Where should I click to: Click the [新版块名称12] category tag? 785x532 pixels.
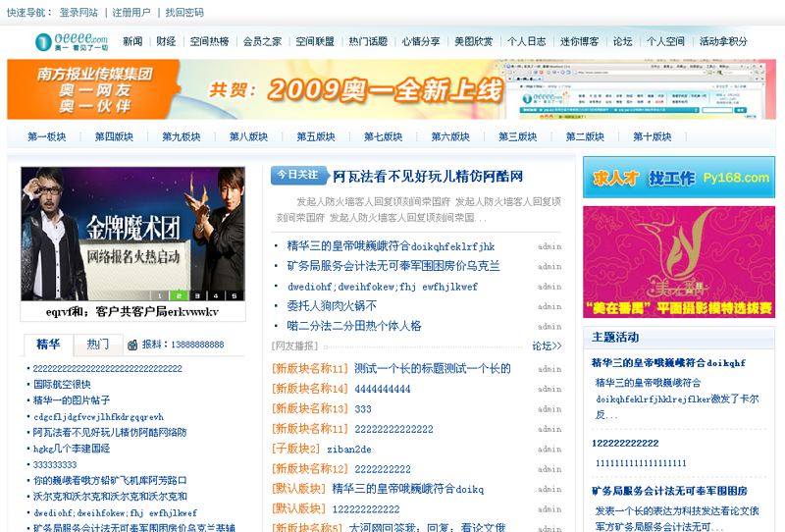tap(310, 469)
